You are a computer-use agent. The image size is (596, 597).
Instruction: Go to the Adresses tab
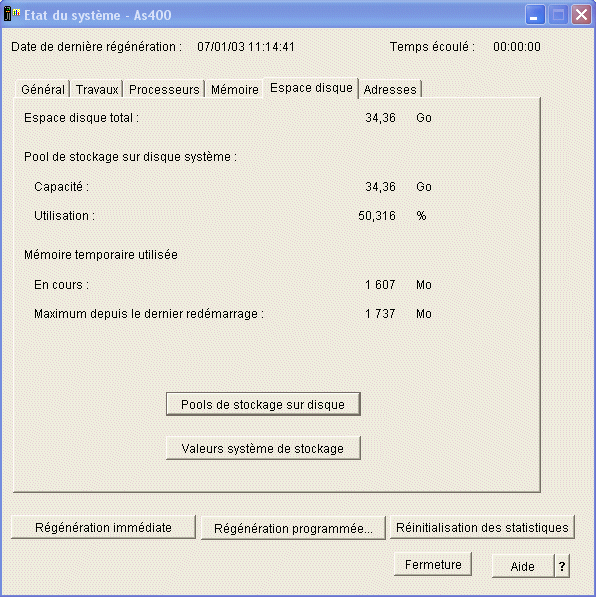[x=390, y=89]
